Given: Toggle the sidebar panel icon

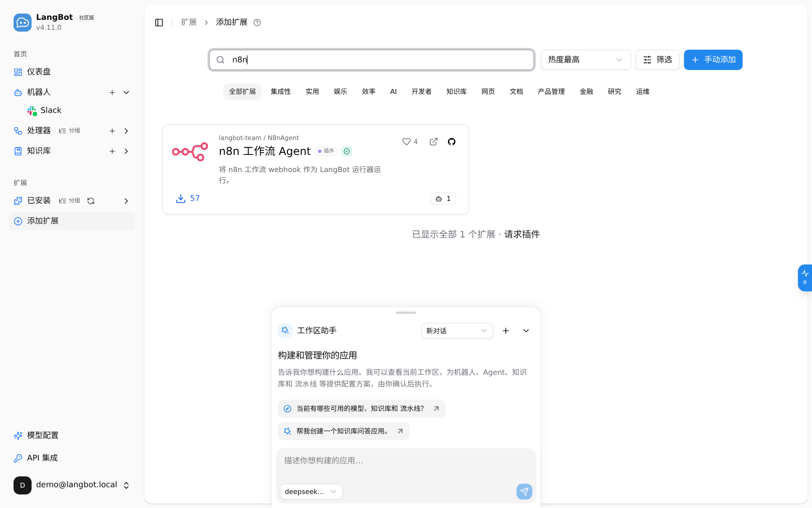Looking at the screenshot, I should 159,23.
